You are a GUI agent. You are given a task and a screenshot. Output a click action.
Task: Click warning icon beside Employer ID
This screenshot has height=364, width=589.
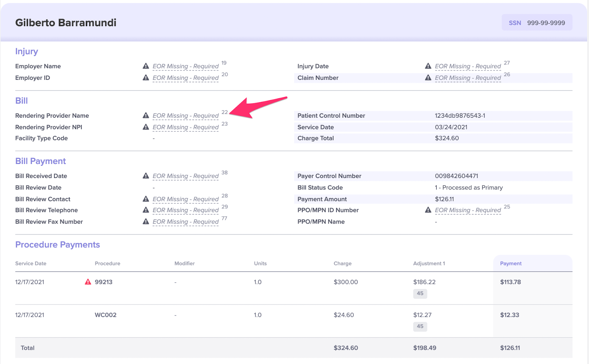(146, 78)
